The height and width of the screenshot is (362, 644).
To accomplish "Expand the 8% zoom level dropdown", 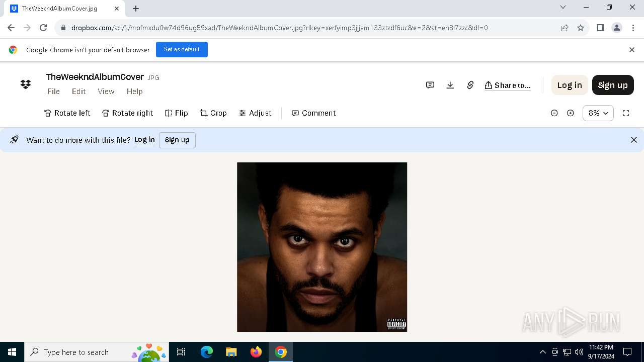I will [598, 113].
